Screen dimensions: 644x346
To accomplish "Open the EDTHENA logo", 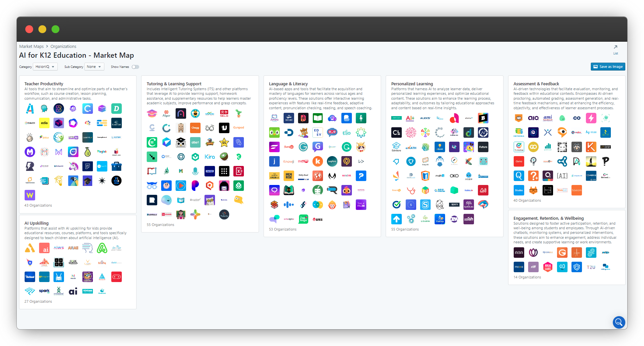I will click(519, 132).
